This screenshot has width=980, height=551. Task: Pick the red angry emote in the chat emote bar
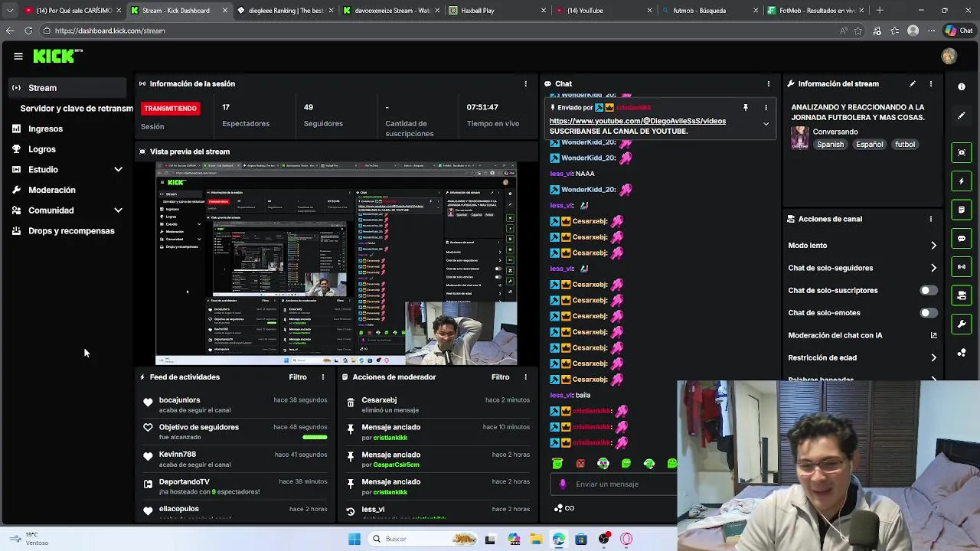tap(580, 463)
